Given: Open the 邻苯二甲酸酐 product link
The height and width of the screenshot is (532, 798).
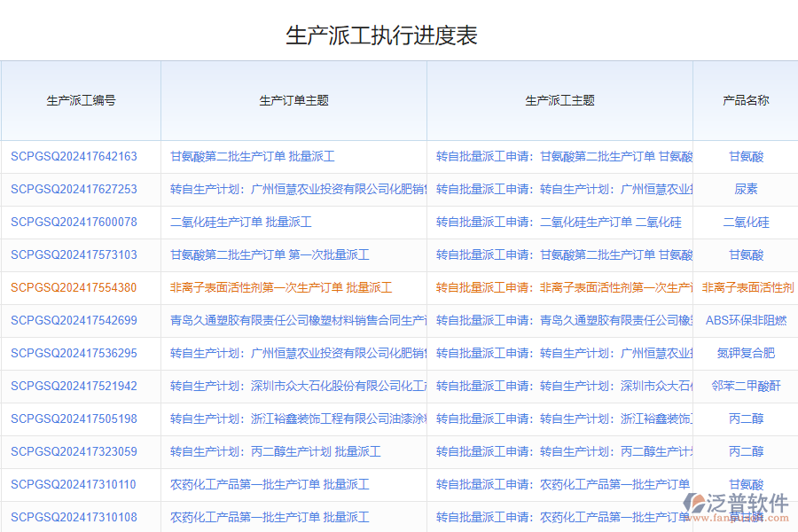Looking at the screenshot, I should pos(746,387).
